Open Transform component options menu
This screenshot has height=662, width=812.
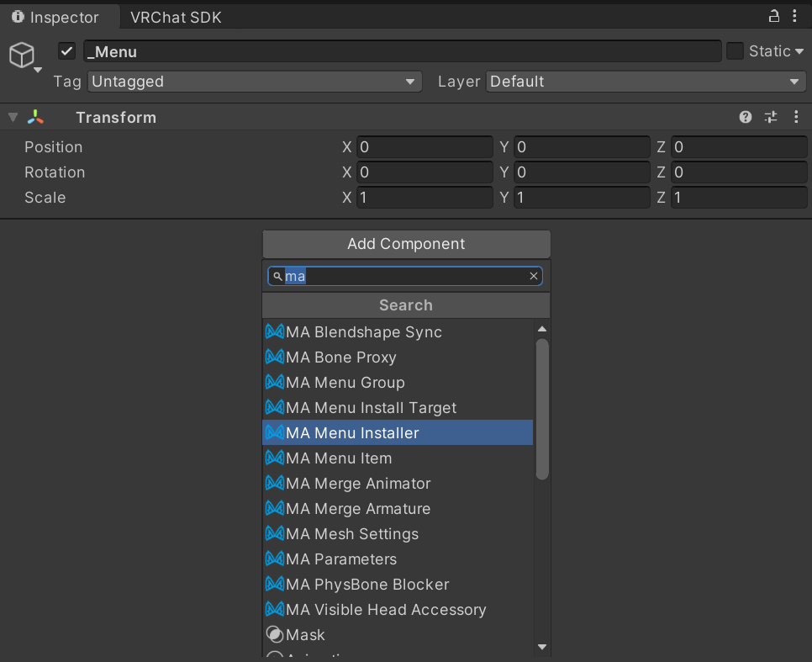coord(796,117)
